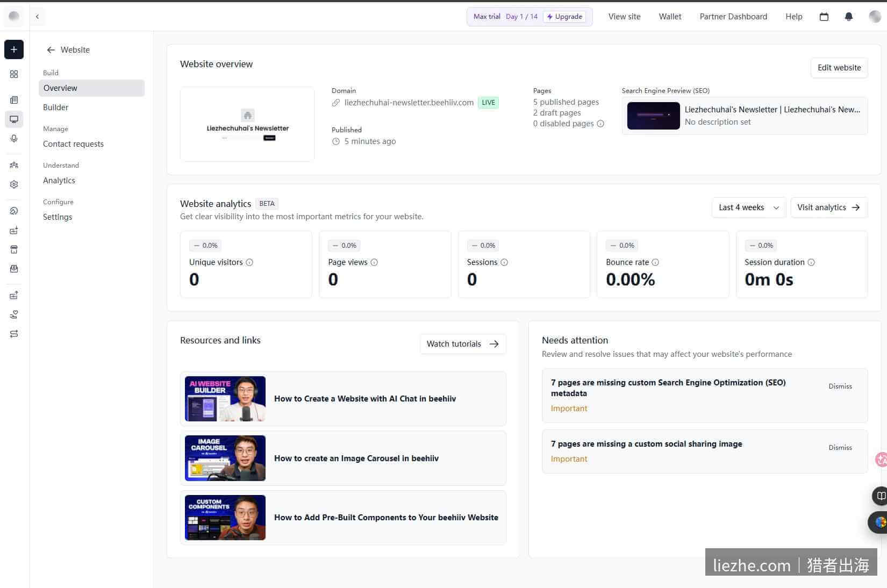Open the calendar icon in top bar
Screen dimensions: 887x588
(x=824, y=17)
